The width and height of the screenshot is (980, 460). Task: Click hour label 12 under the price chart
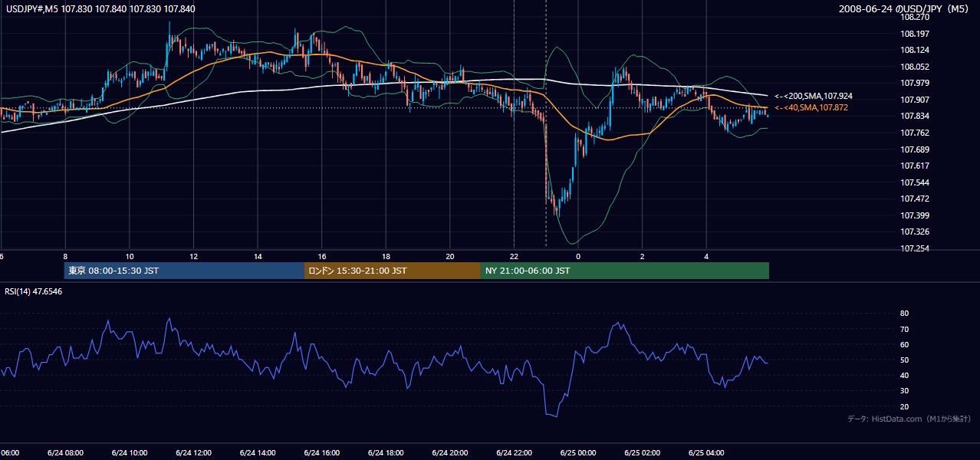click(x=194, y=257)
